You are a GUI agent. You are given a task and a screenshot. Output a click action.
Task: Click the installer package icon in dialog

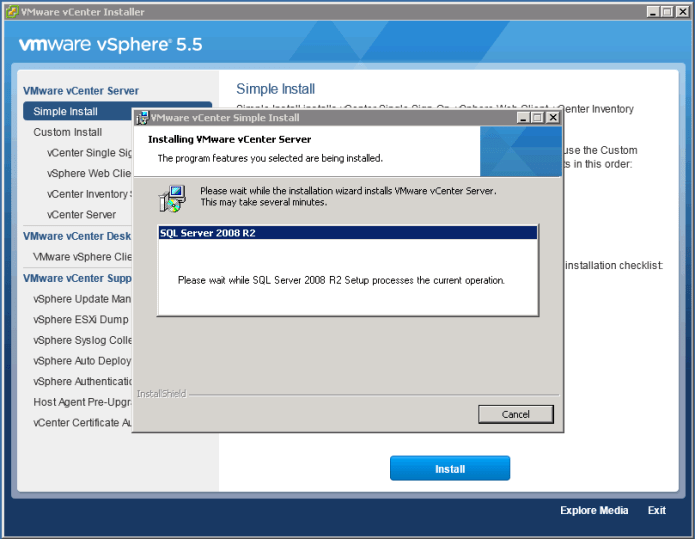172,197
